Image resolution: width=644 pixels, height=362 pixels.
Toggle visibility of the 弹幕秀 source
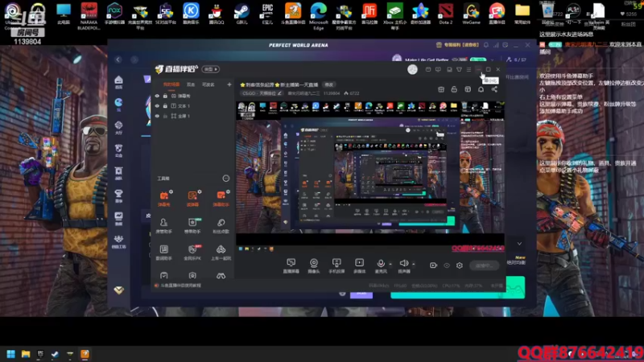tap(157, 96)
